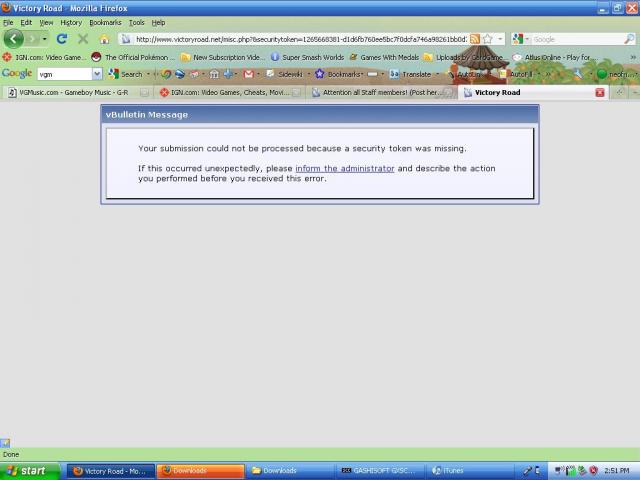Bookmark this page with the star icon

[x=487, y=39]
